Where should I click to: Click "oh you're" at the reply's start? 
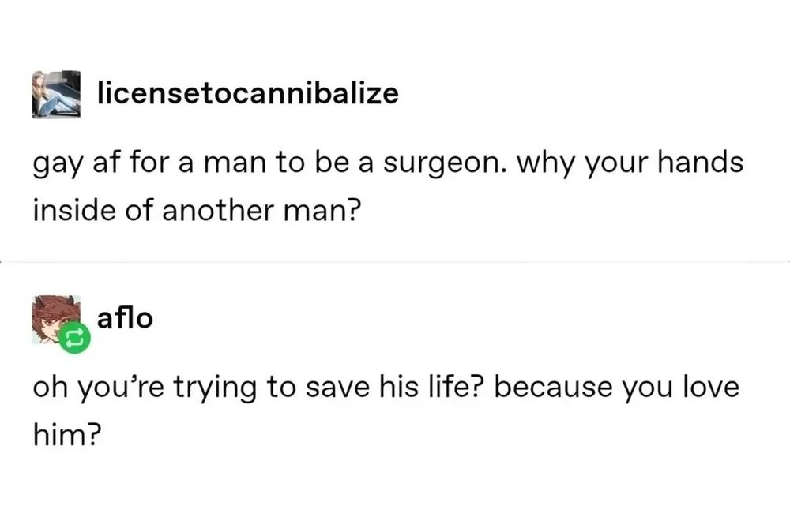pyautogui.click(x=98, y=388)
